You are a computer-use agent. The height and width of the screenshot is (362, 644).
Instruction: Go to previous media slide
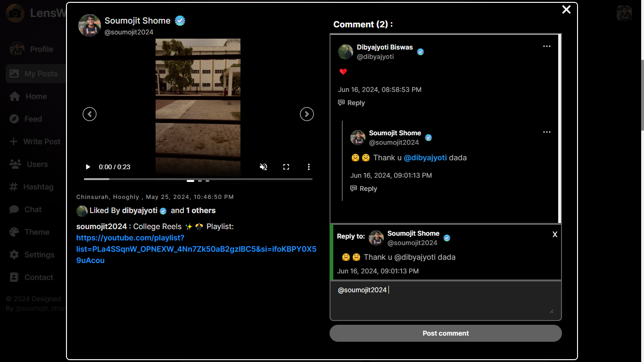click(x=90, y=114)
